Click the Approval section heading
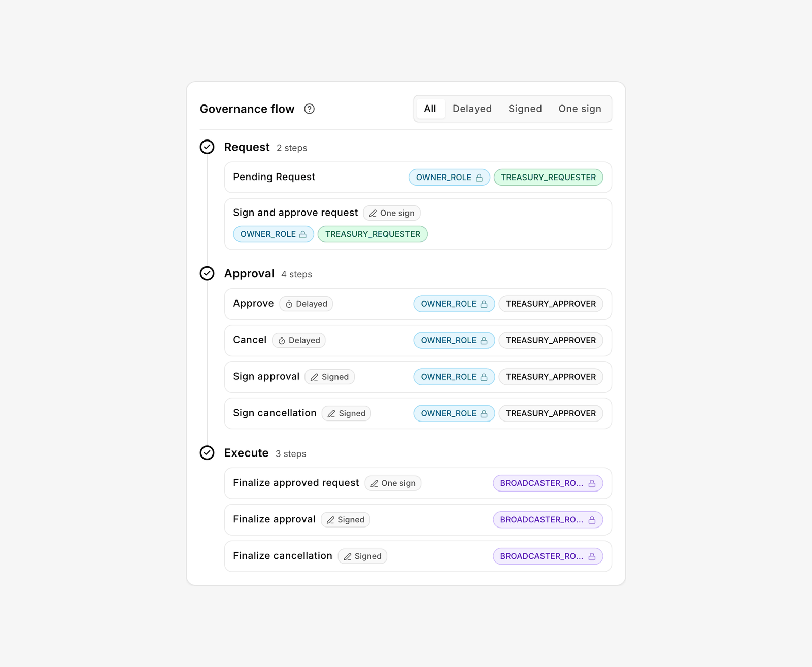The image size is (812, 667). [249, 274]
